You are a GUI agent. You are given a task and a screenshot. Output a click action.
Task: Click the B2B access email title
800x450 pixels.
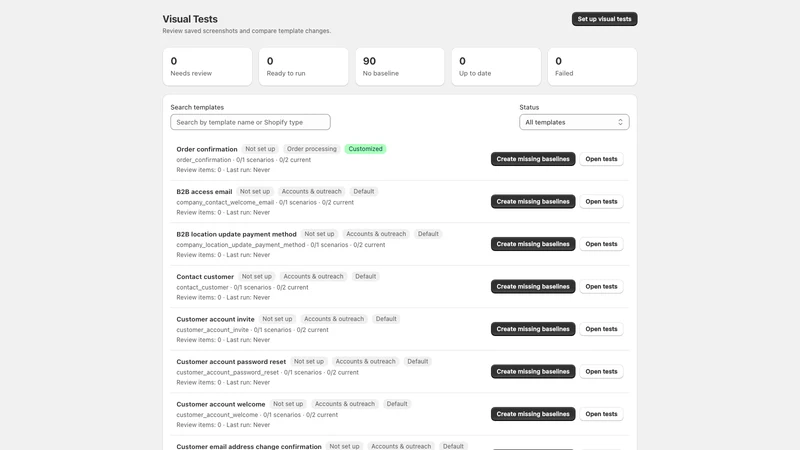coord(204,191)
